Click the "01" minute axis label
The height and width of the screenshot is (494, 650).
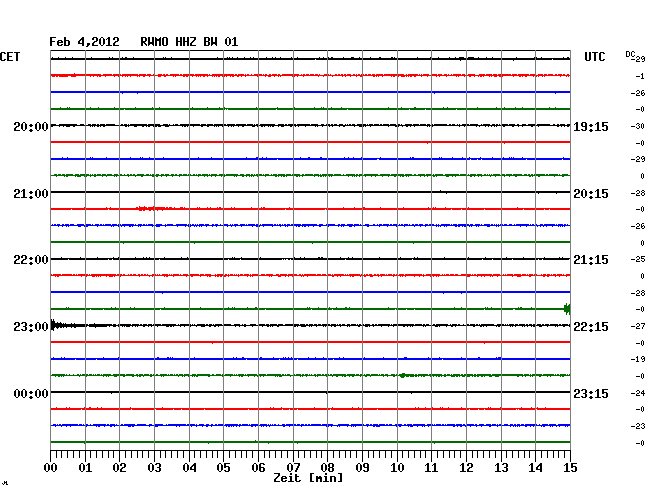point(85,468)
